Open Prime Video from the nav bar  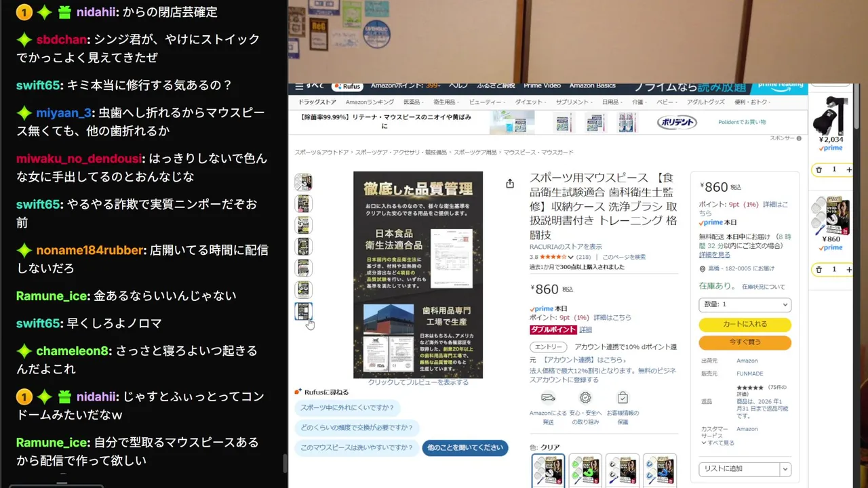coord(542,86)
